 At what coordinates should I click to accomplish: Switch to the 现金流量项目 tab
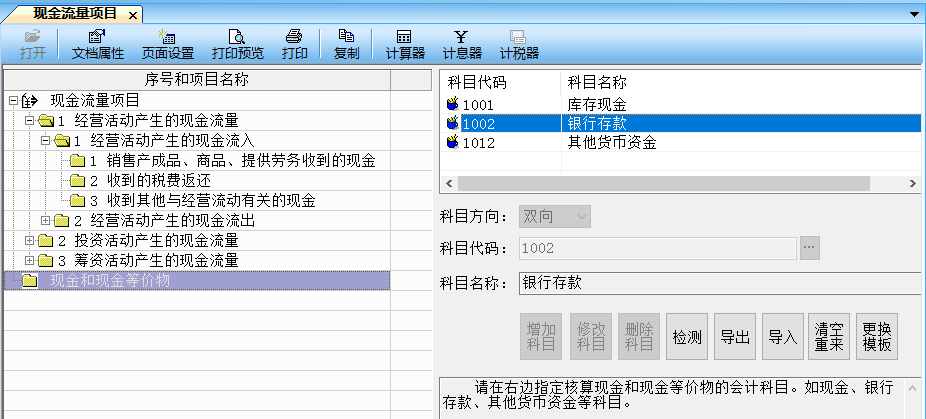point(74,14)
